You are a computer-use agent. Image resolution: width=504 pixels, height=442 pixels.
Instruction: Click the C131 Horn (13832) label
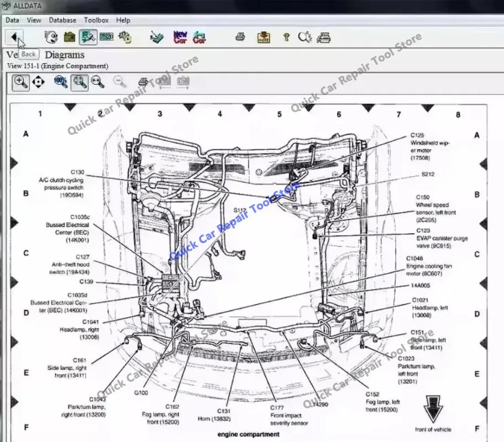click(x=214, y=415)
